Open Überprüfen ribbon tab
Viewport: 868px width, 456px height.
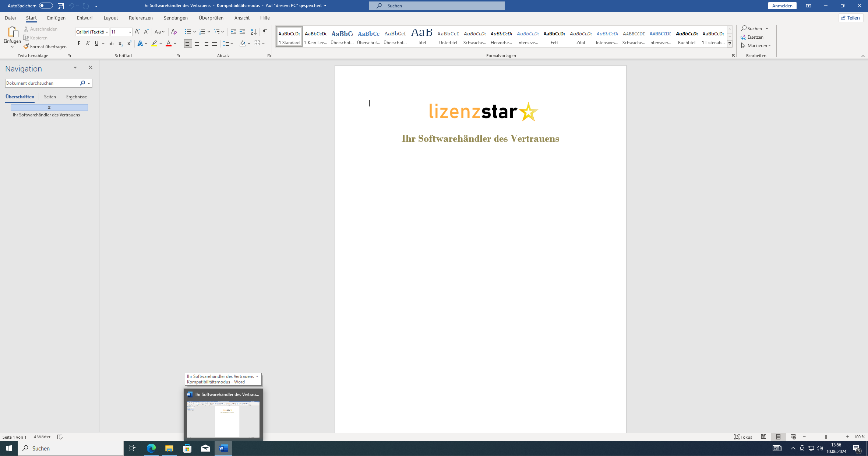click(x=211, y=18)
